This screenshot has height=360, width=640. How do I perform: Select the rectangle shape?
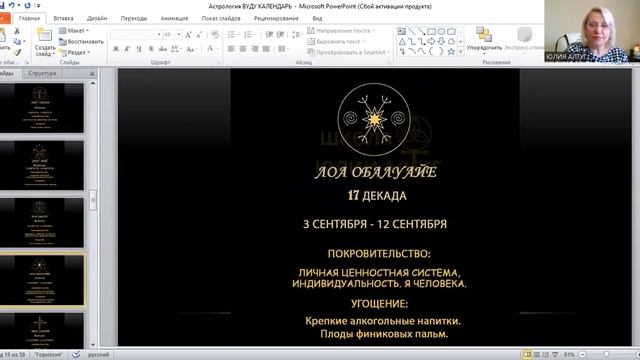point(431,31)
